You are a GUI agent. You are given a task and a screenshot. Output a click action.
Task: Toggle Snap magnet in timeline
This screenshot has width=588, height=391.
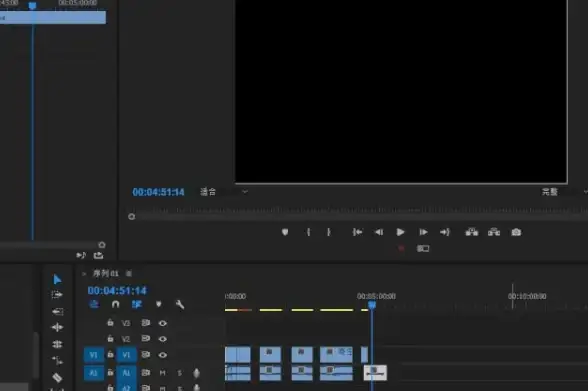[116, 304]
